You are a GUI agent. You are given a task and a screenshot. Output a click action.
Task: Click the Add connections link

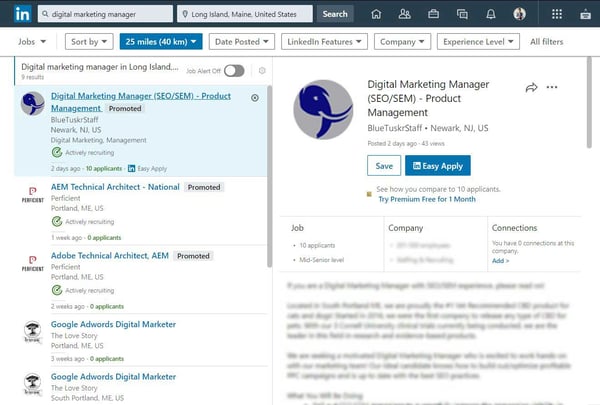point(500,261)
